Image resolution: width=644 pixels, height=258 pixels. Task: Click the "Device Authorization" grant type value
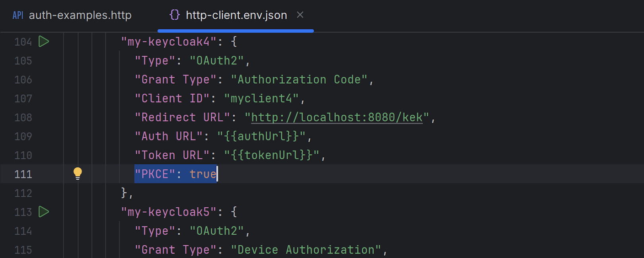click(306, 250)
